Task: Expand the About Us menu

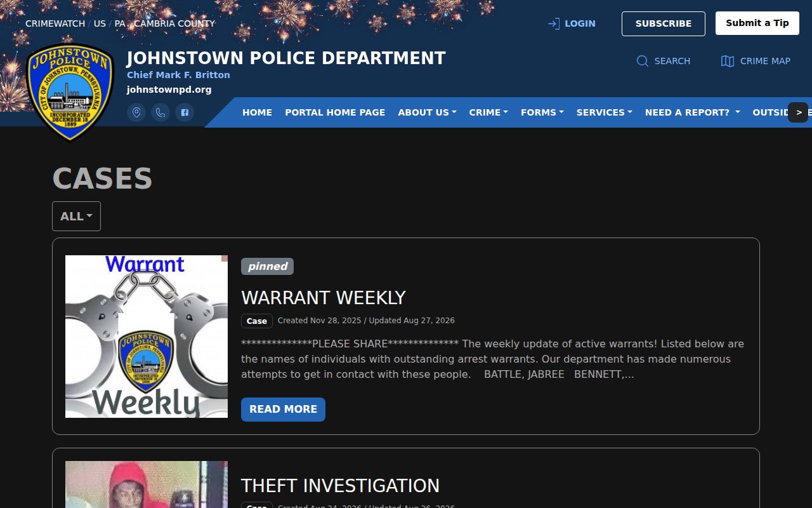Action: pos(427,112)
